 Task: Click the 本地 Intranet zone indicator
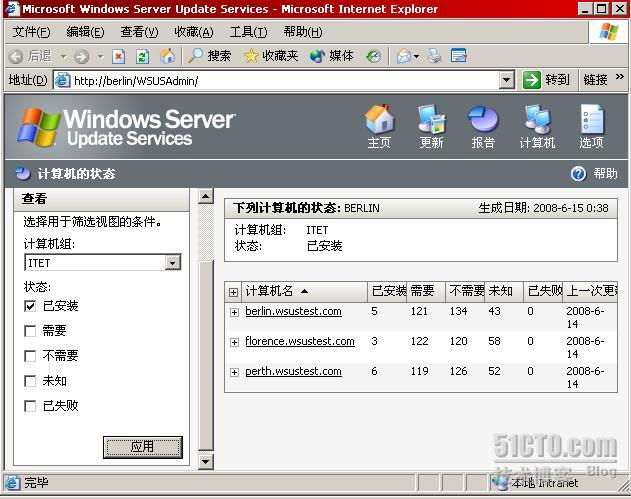point(537,483)
